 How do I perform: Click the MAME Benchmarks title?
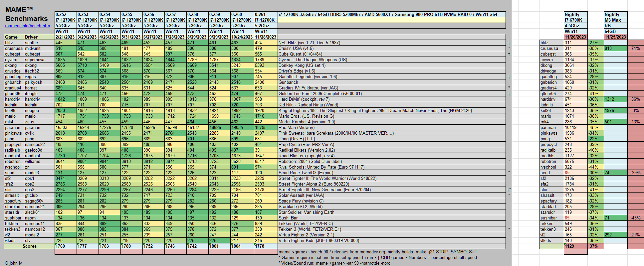[x=26, y=14]
